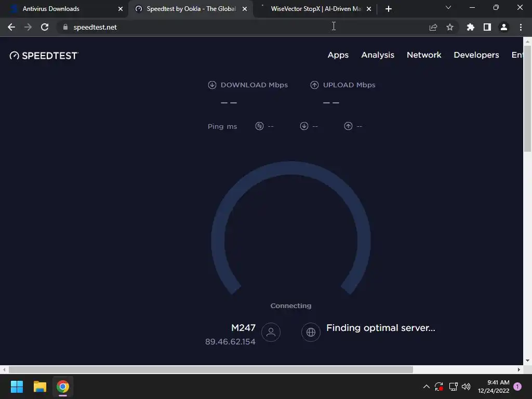Open the tab search chevron
This screenshot has height=399, width=532.
pyautogui.click(x=448, y=7)
